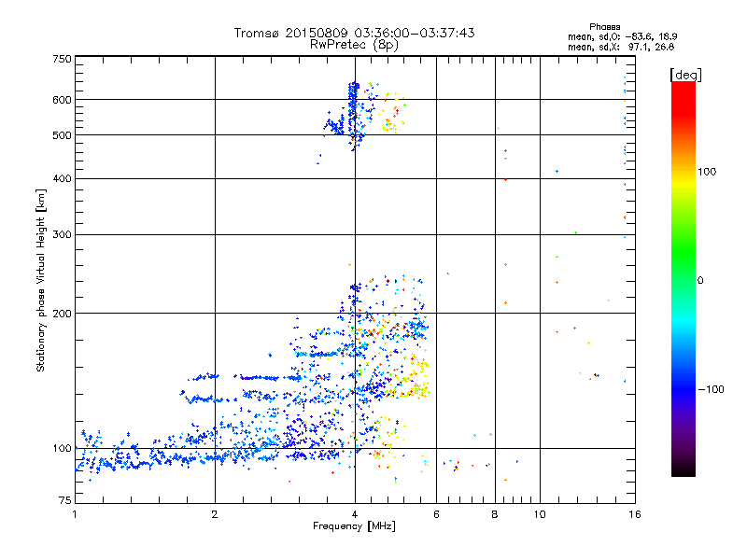Click the x-axis tick label "8"

point(495,514)
